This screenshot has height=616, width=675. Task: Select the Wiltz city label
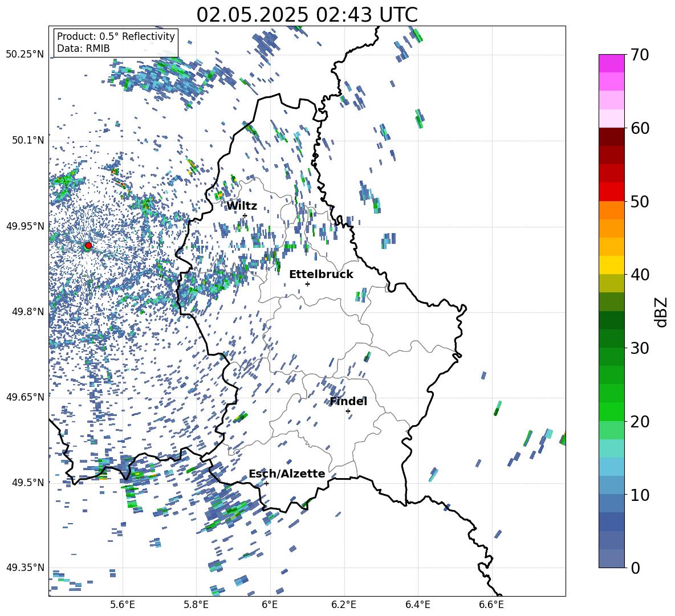(242, 206)
